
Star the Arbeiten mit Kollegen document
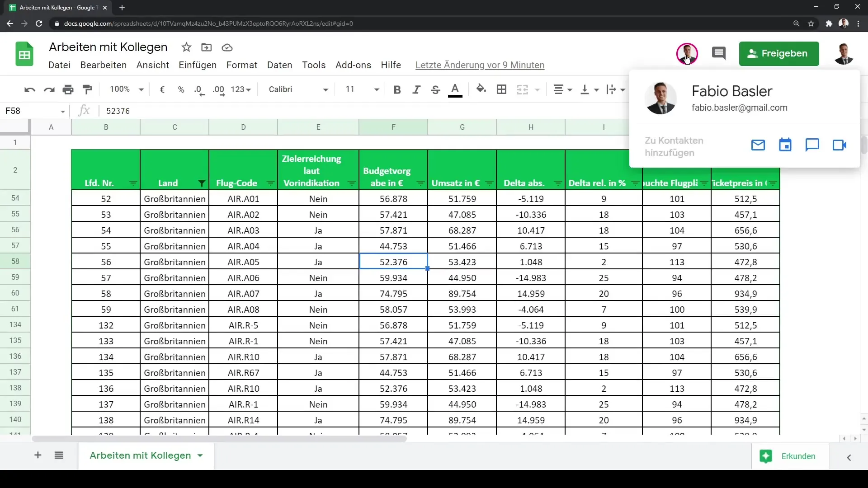186,47
